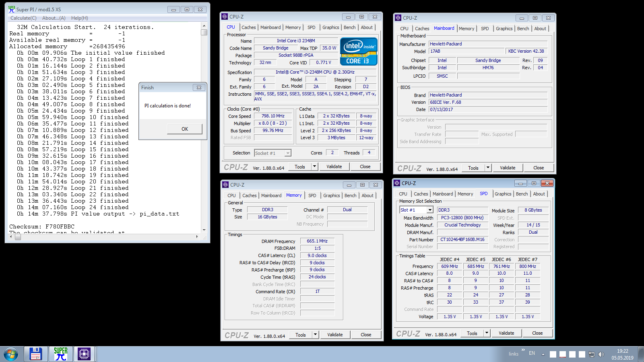Click the Part Number CT102464BF160B.M16 field
The height and width of the screenshot is (362, 644).
(x=462, y=239)
